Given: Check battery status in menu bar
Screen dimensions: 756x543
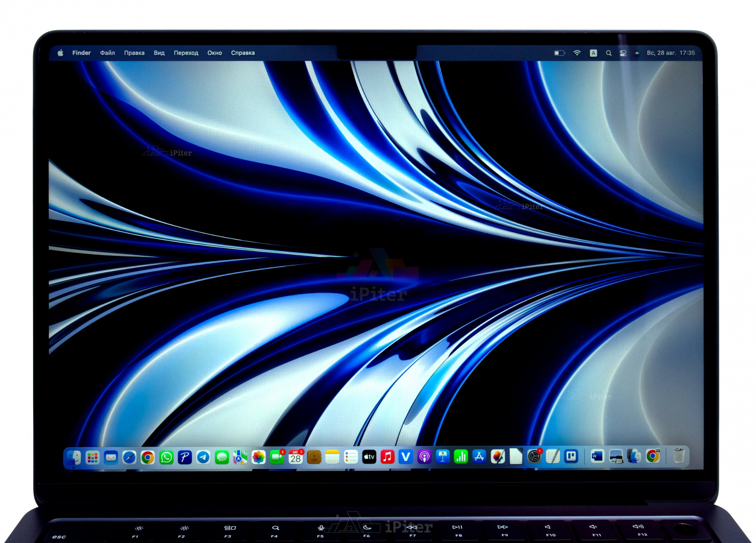Looking at the screenshot, I should pyautogui.click(x=560, y=53).
